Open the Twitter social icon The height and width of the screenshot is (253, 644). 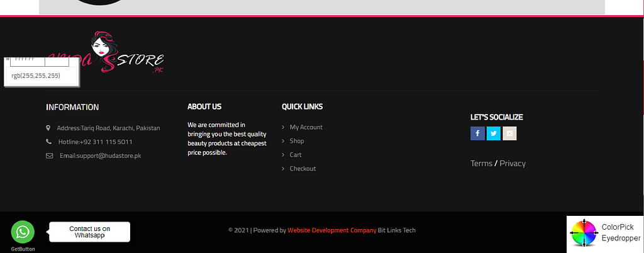pyautogui.click(x=494, y=133)
